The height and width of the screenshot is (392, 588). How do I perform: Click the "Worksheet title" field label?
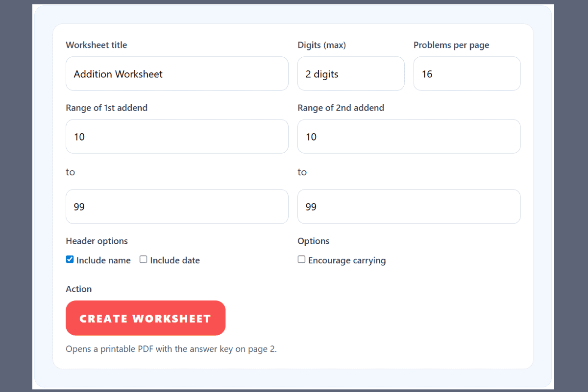[x=97, y=45]
